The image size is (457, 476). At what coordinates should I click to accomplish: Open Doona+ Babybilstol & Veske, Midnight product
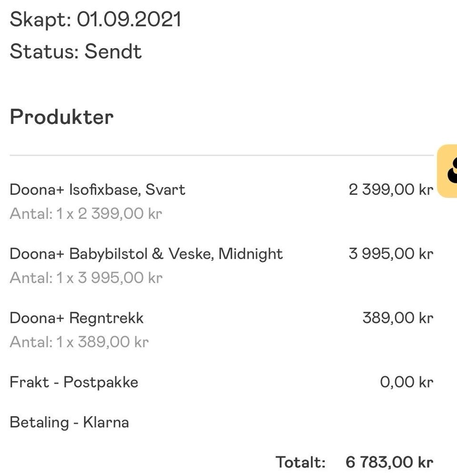146,254
